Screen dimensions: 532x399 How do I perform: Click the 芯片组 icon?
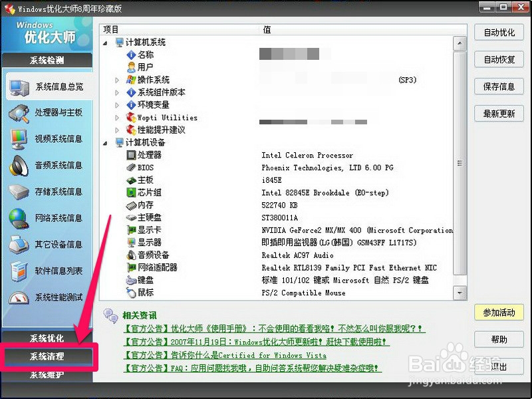[131, 193]
